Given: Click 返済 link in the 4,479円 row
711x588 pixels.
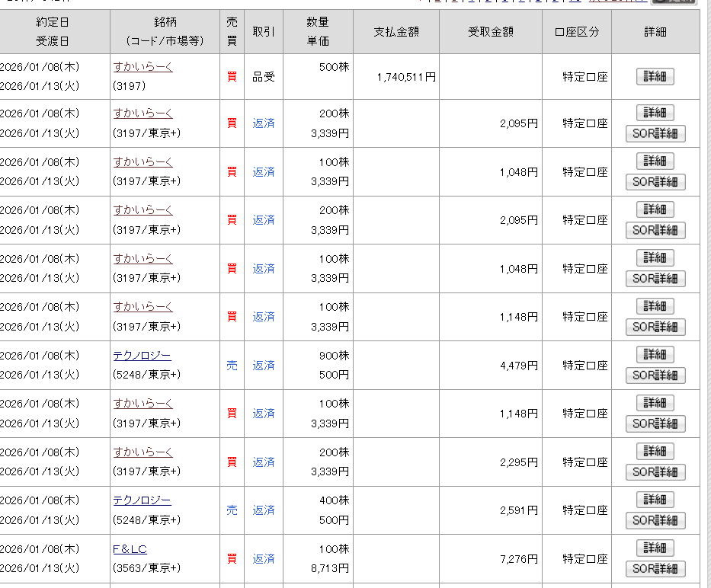Looking at the screenshot, I should (264, 366).
